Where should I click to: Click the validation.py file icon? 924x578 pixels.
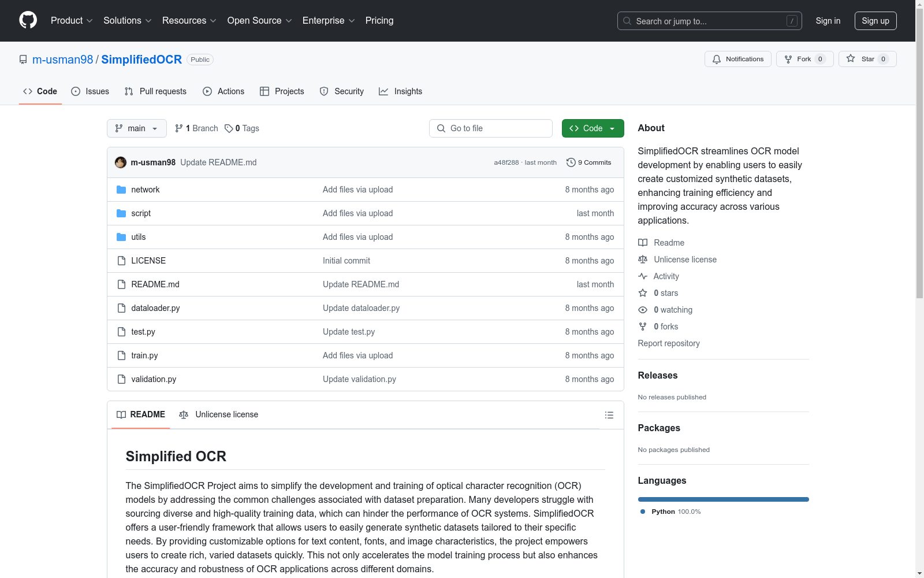(121, 379)
